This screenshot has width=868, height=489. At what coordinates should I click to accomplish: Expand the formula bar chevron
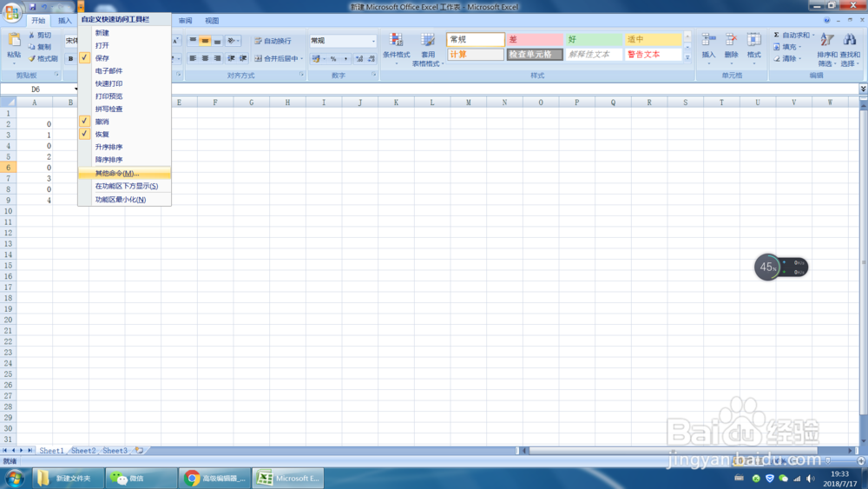point(863,89)
